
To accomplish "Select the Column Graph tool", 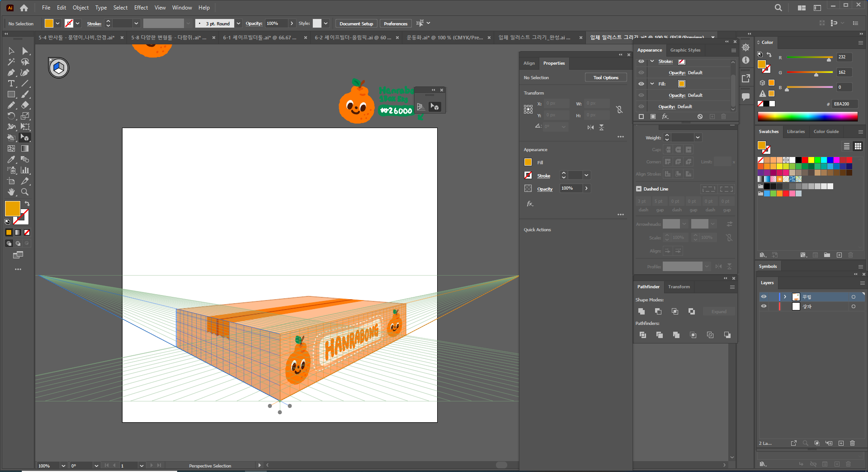I will pyautogui.click(x=25, y=171).
